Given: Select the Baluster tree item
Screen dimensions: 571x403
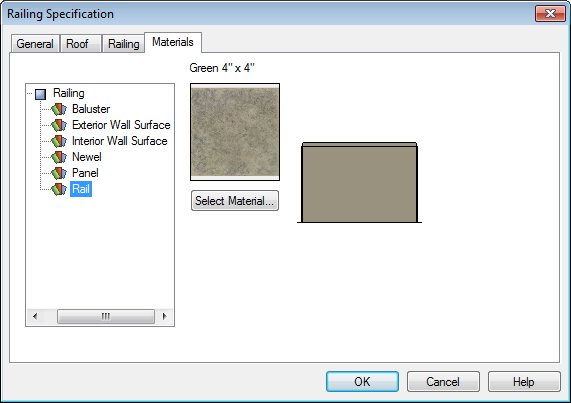Looking at the screenshot, I should coord(91,109).
